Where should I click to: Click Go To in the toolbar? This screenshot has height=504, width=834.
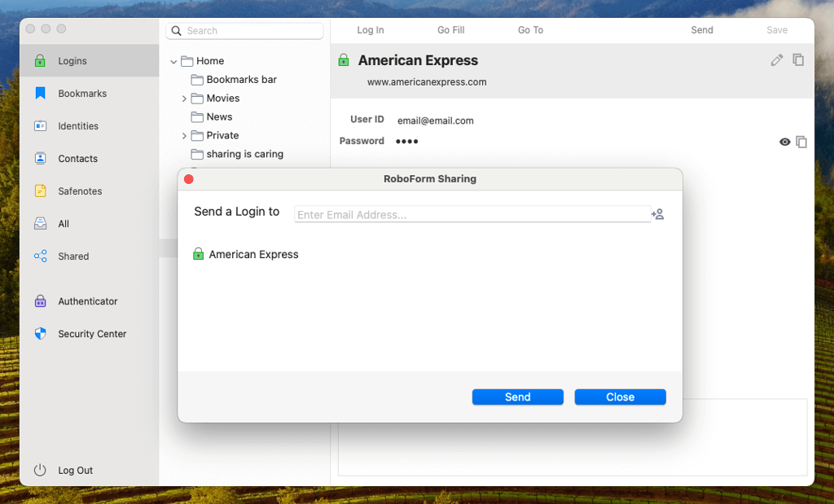coord(531,30)
